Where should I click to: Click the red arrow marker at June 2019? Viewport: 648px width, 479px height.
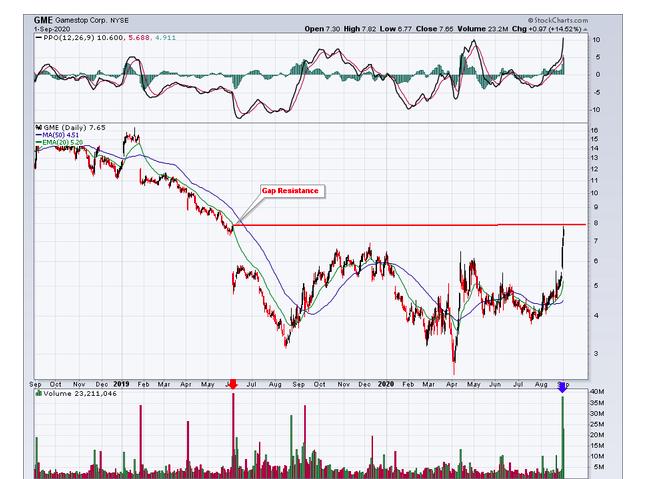(233, 384)
